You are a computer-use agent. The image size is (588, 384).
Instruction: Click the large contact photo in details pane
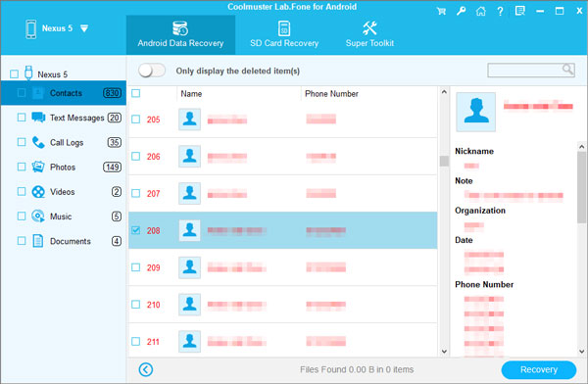[476, 112]
